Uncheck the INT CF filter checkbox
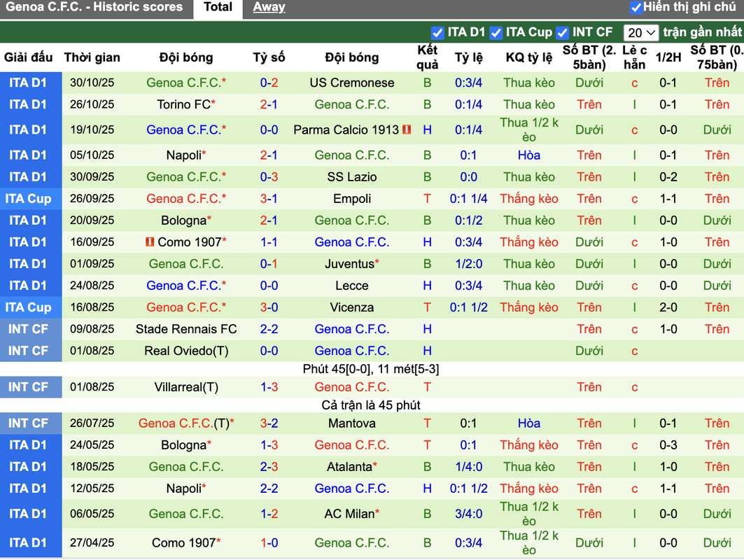The image size is (744, 560). click(x=562, y=33)
